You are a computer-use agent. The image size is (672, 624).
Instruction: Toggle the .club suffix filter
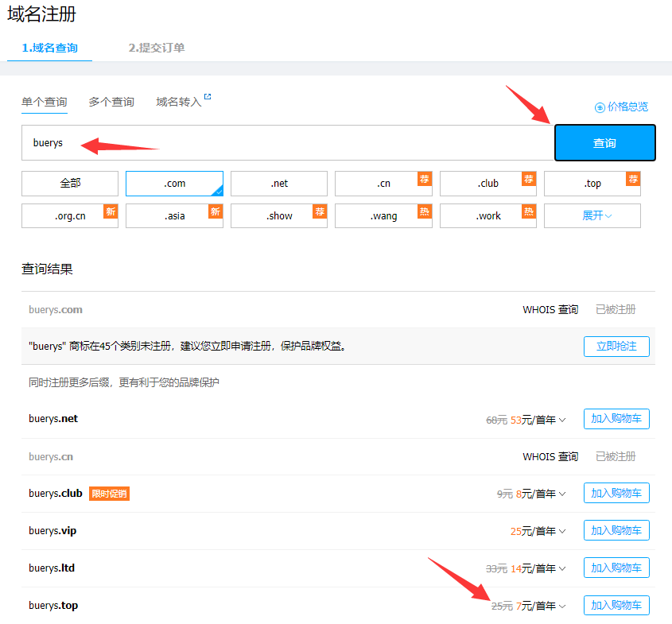point(488,184)
